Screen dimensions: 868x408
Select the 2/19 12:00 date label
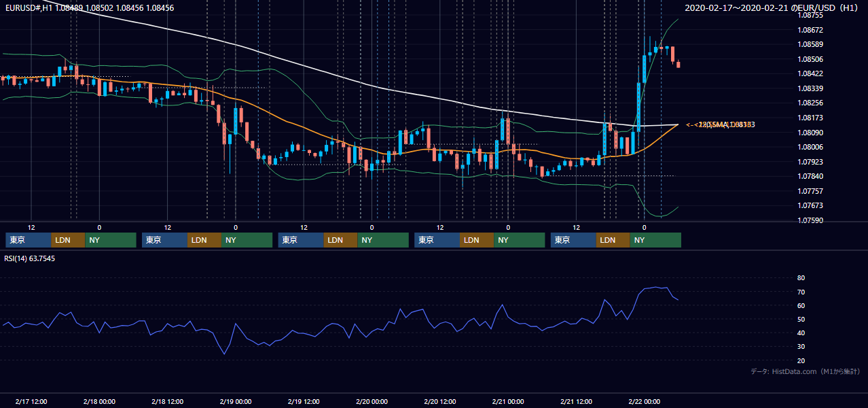(304, 402)
